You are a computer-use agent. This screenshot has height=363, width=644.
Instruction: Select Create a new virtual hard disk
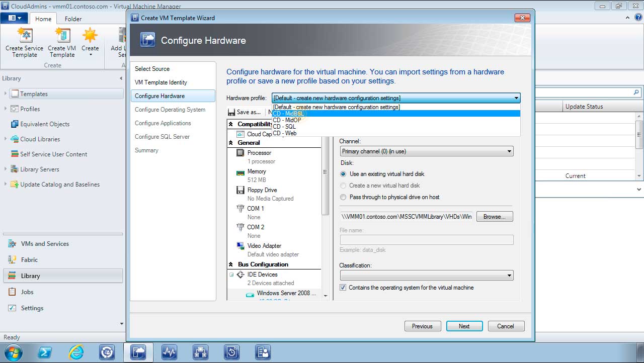pos(344,186)
